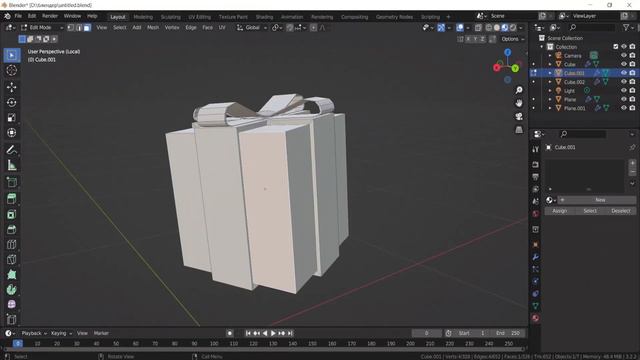Open the Mesh menu in viewport header
The image size is (640, 360).
[x=153, y=27]
